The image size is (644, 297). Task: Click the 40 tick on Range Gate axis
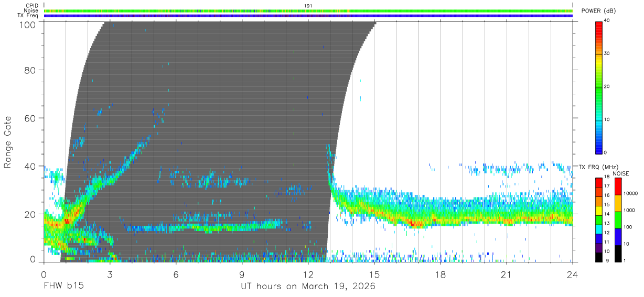[x=30, y=166]
